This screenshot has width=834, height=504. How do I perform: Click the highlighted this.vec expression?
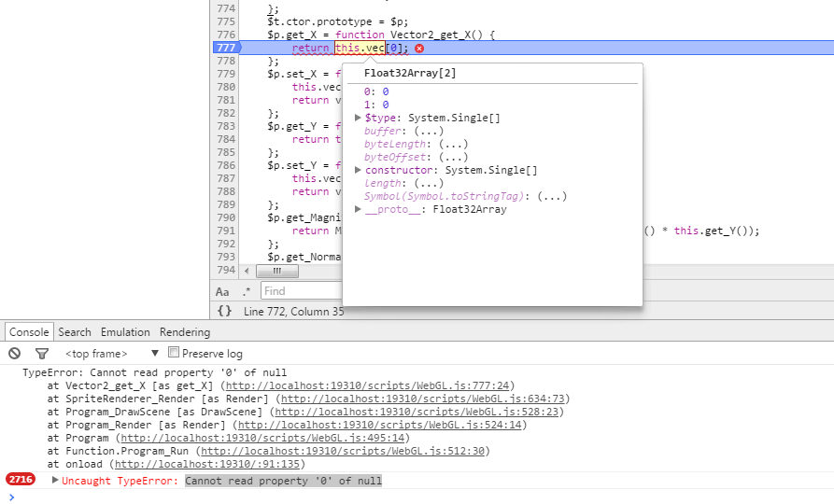click(360, 48)
